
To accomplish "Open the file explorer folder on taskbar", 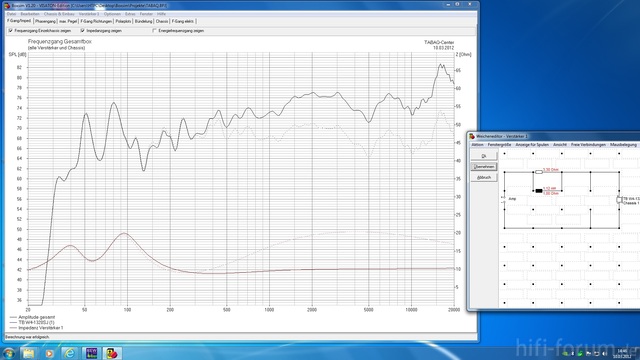I will 29,353.
